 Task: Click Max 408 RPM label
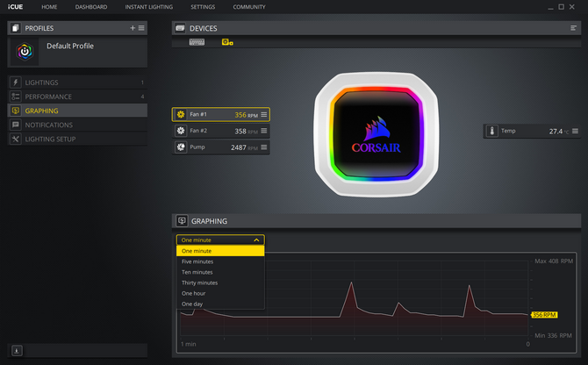tap(554, 261)
